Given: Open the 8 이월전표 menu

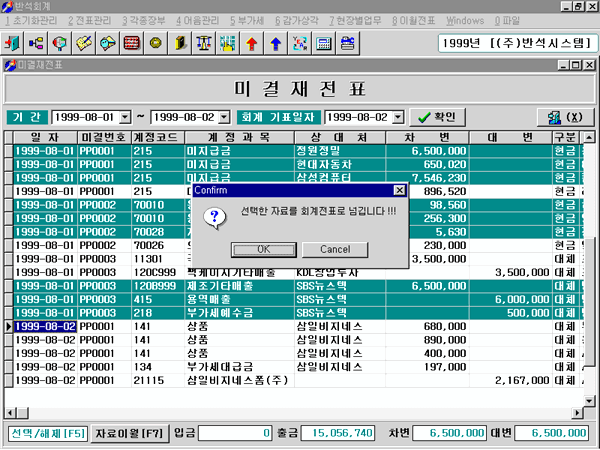Looking at the screenshot, I should pos(413,21).
